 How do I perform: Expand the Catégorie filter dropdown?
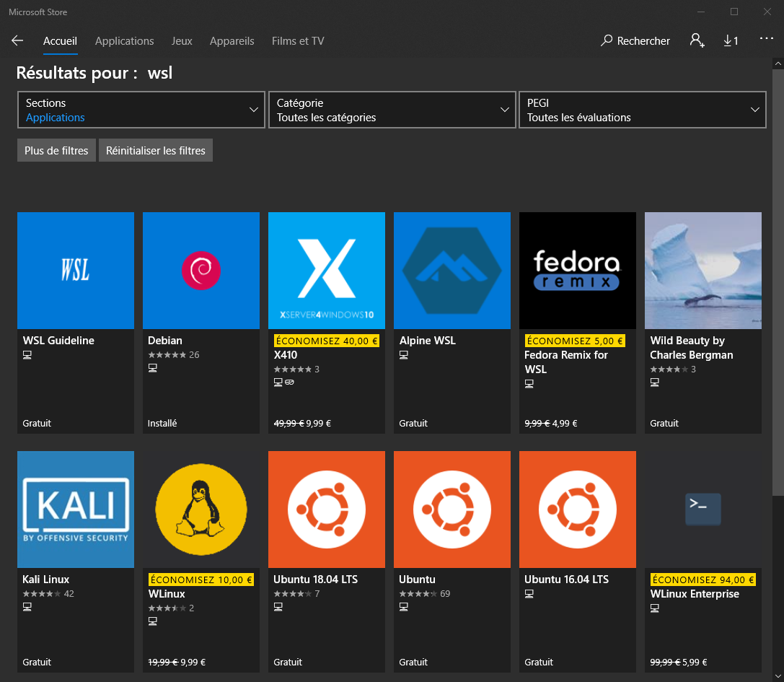392,110
